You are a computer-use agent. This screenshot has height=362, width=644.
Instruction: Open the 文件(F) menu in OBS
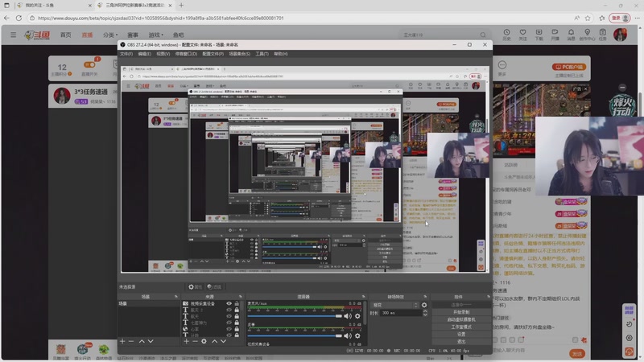point(126,54)
